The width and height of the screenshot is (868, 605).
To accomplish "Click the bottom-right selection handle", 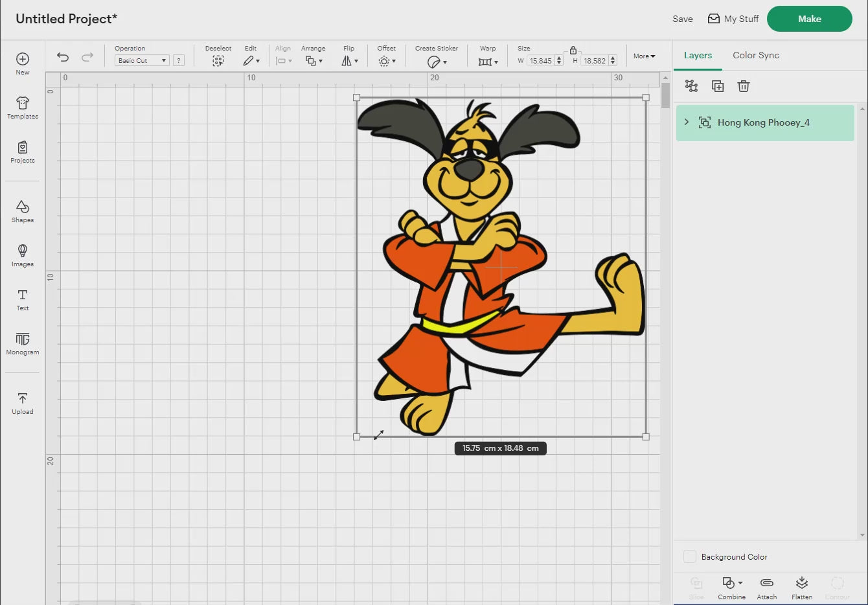I will (646, 437).
